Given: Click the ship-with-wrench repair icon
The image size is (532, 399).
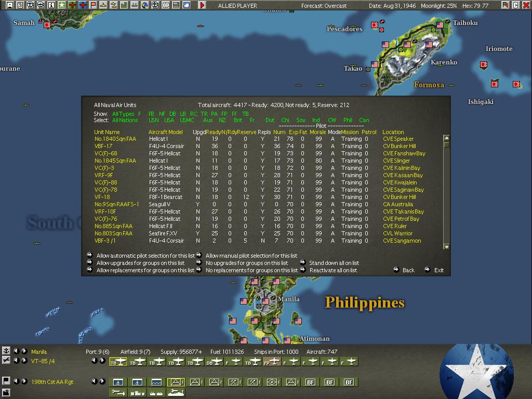Looking at the screenshot, I should [x=176, y=393].
